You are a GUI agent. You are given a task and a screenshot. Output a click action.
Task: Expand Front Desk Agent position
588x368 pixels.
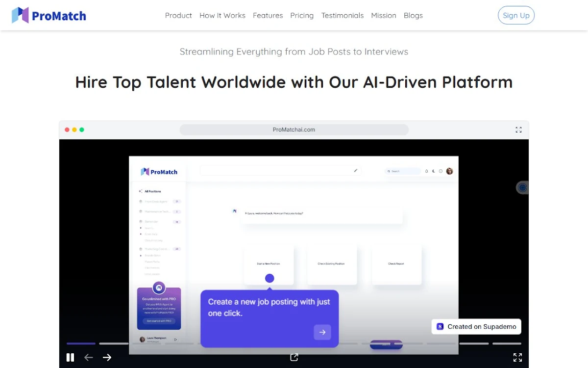160,202
